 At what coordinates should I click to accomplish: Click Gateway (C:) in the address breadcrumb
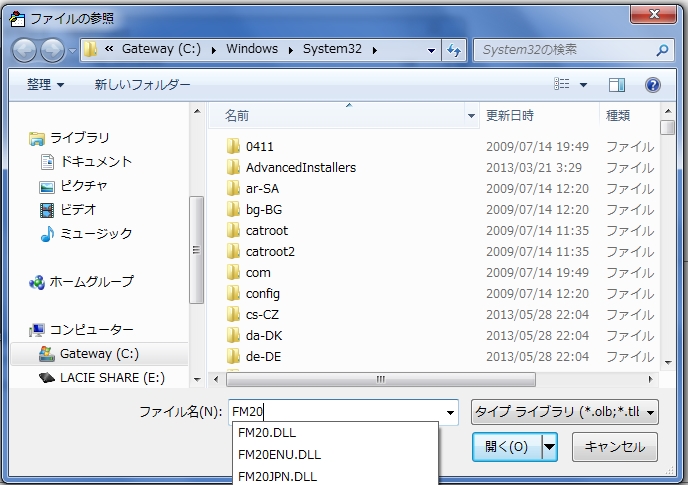[161, 49]
